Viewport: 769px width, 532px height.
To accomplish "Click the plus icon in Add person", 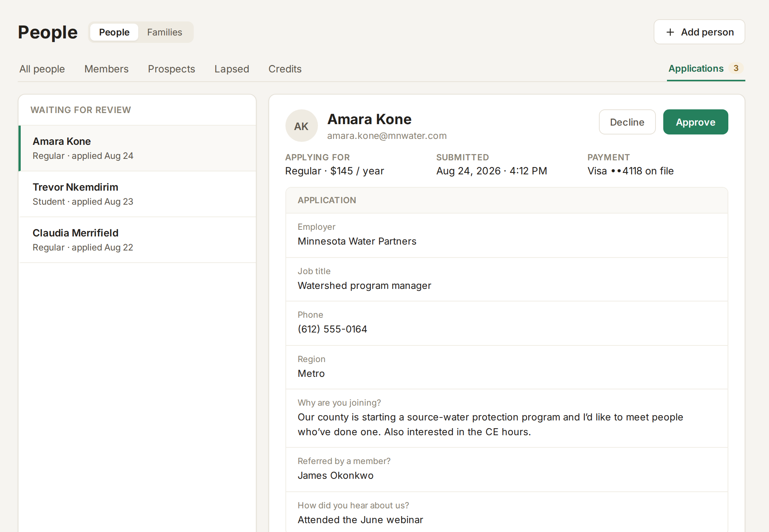I will pyautogui.click(x=670, y=32).
